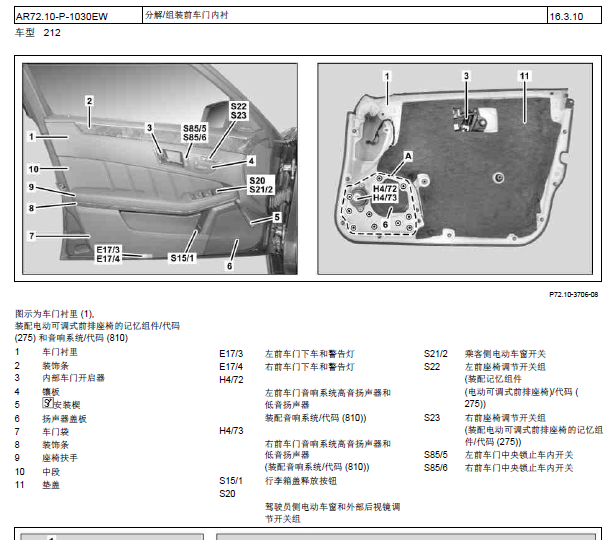Select the S22 S23 callout in left diagram

(238, 110)
